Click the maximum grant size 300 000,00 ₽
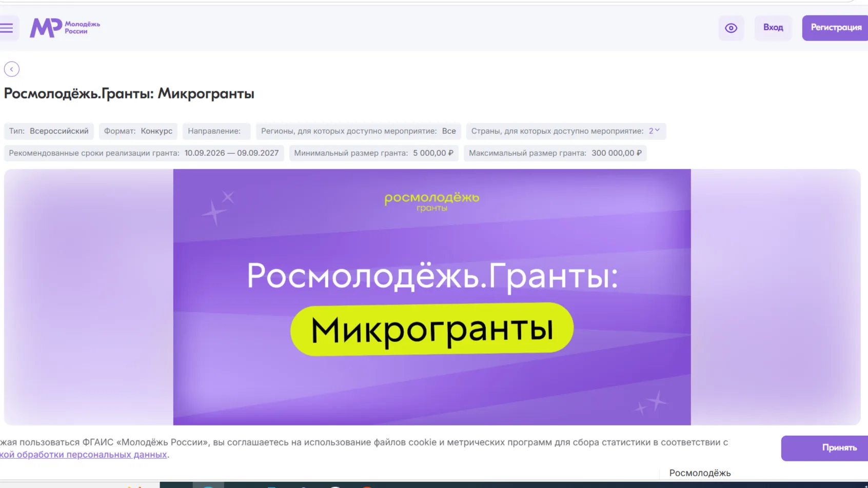Viewport: 868px width, 488px height. (555, 153)
